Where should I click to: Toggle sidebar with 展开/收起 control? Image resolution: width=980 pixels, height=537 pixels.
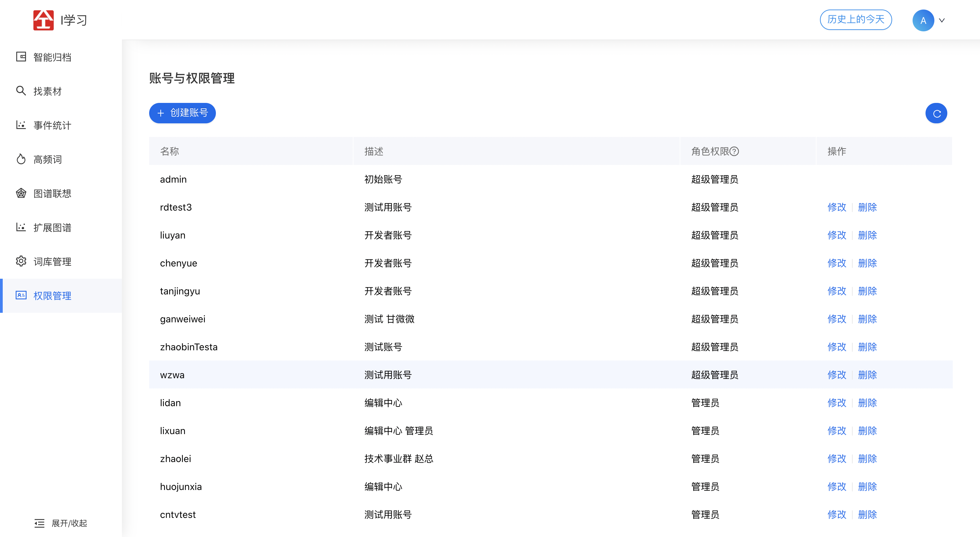pyautogui.click(x=61, y=523)
